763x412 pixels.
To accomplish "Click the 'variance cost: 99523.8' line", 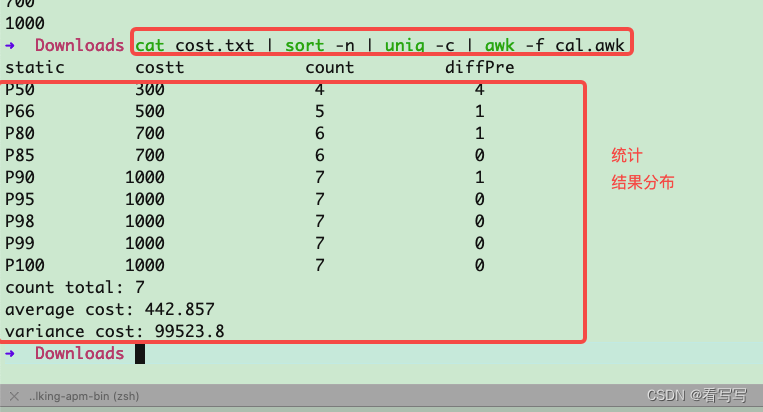I will click(114, 331).
